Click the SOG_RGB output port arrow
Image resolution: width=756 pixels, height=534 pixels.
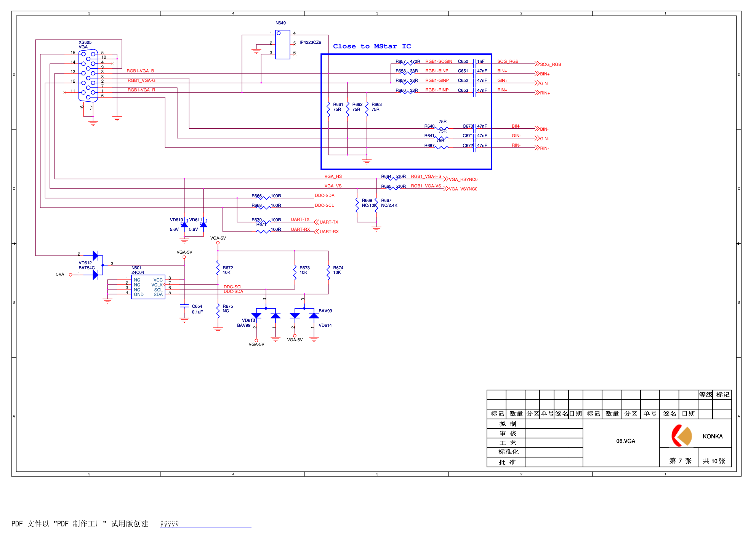(x=537, y=64)
